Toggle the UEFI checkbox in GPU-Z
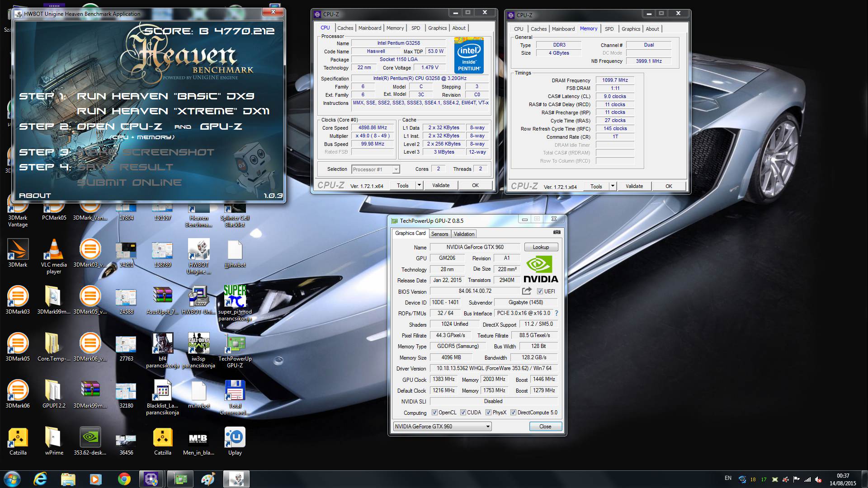Screen dimensions: 868x488 540,291
